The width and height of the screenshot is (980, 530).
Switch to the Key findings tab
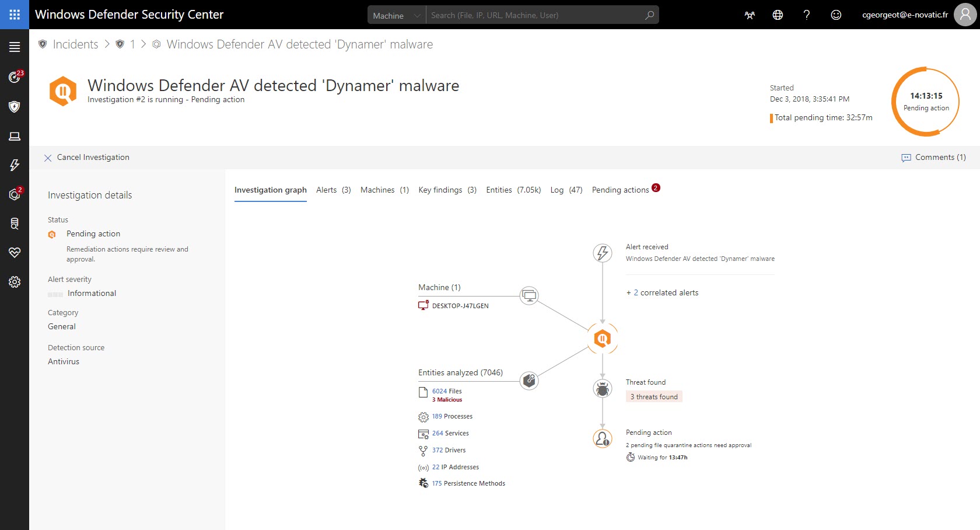click(447, 190)
